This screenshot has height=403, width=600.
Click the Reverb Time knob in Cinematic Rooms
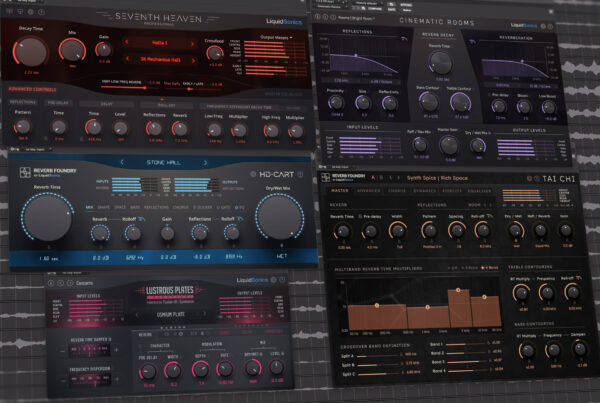[x=440, y=63]
